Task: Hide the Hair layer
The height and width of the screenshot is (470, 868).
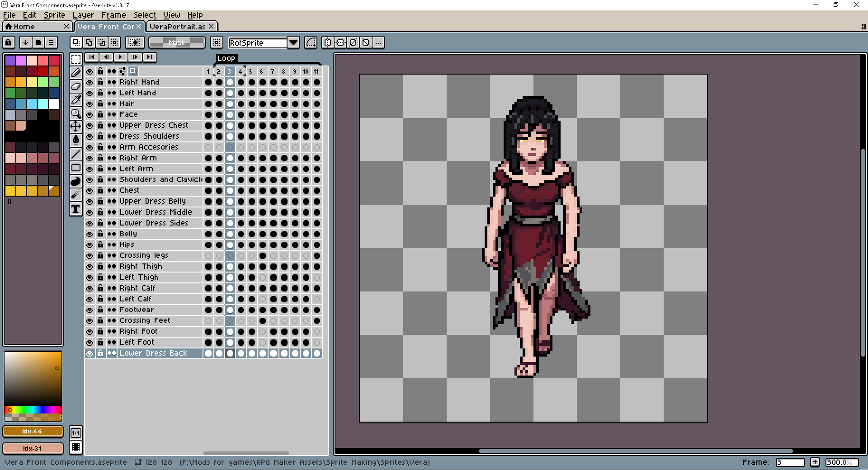Action: [90, 104]
